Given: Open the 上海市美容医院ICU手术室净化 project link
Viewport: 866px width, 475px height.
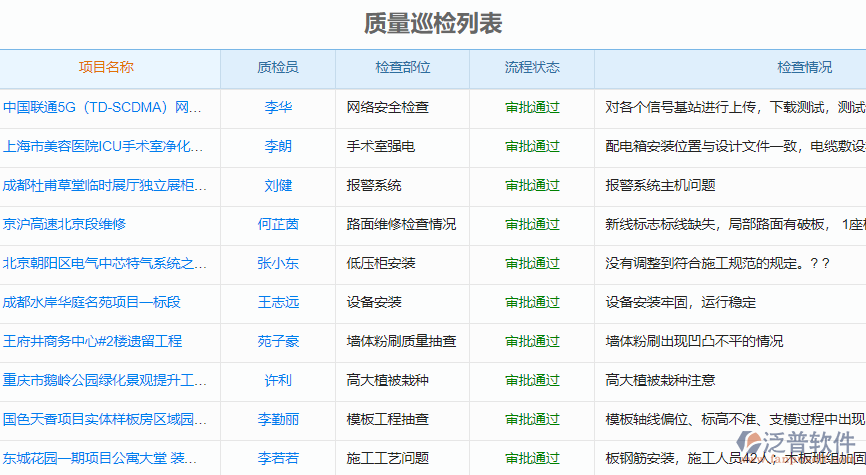Looking at the screenshot, I should 104,146.
